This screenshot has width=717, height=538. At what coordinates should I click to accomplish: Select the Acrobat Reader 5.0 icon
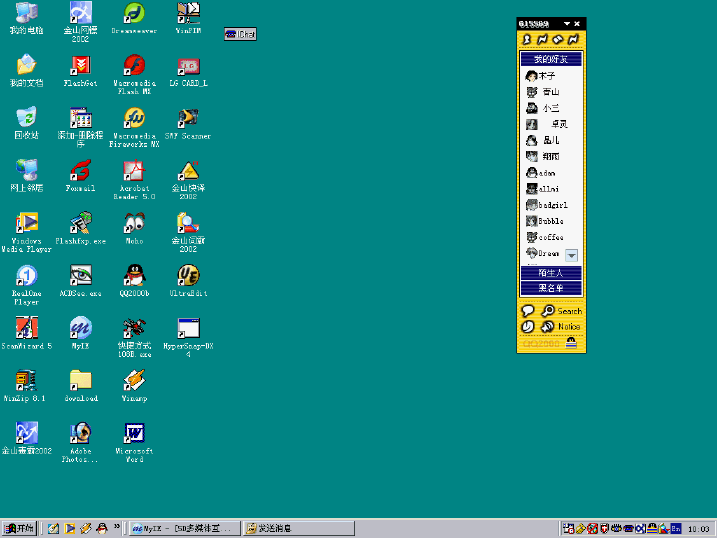tap(134, 171)
